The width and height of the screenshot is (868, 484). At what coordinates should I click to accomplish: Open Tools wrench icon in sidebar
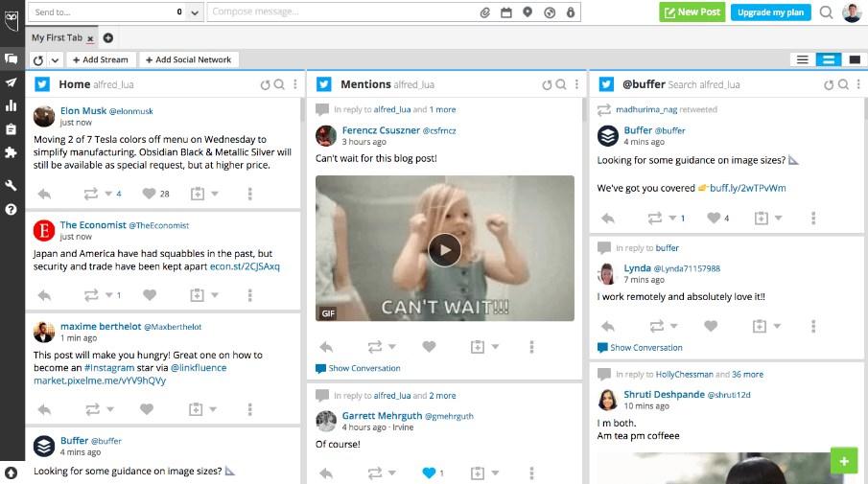(x=12, y=185)
